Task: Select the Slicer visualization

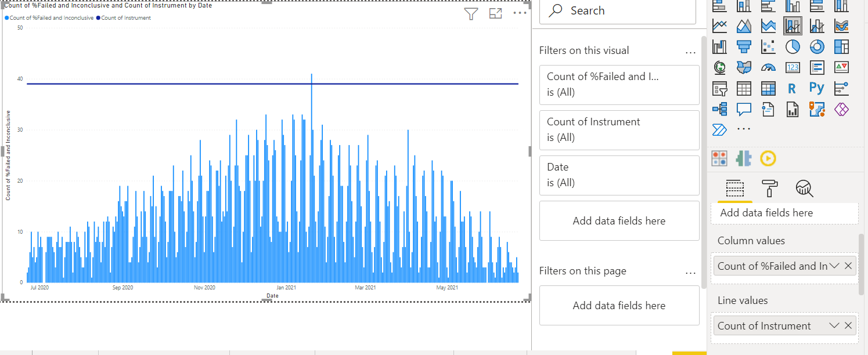Action: [719, 89]
